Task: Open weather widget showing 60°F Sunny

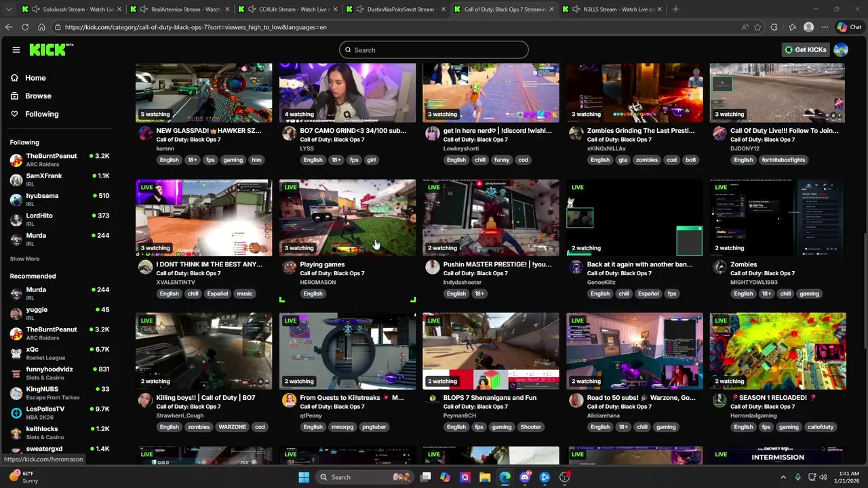Action: point(23,477)
